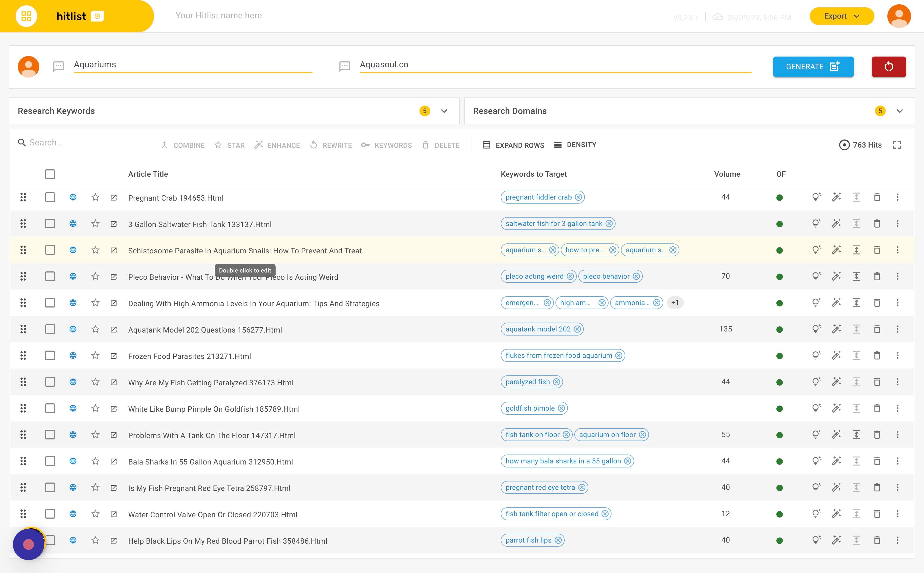Click magic wand enhance icon on Ammonia row
The width and height of the screenshot is (924, 573).
[x=836, y=302]
